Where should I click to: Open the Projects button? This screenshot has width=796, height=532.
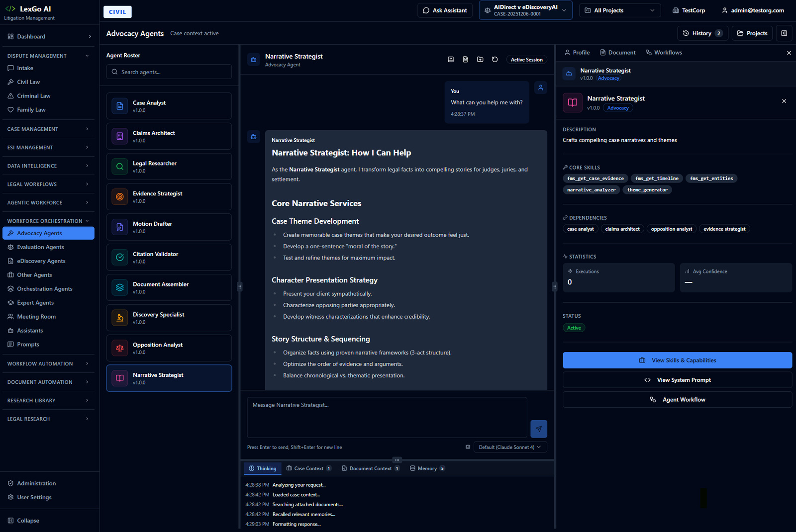click(x=752, y=33)
